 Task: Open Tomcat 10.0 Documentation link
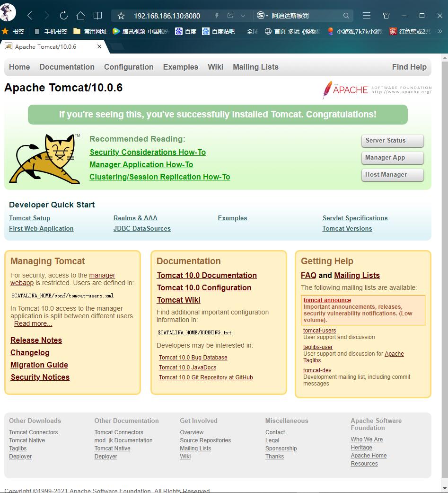pos(207,276)
